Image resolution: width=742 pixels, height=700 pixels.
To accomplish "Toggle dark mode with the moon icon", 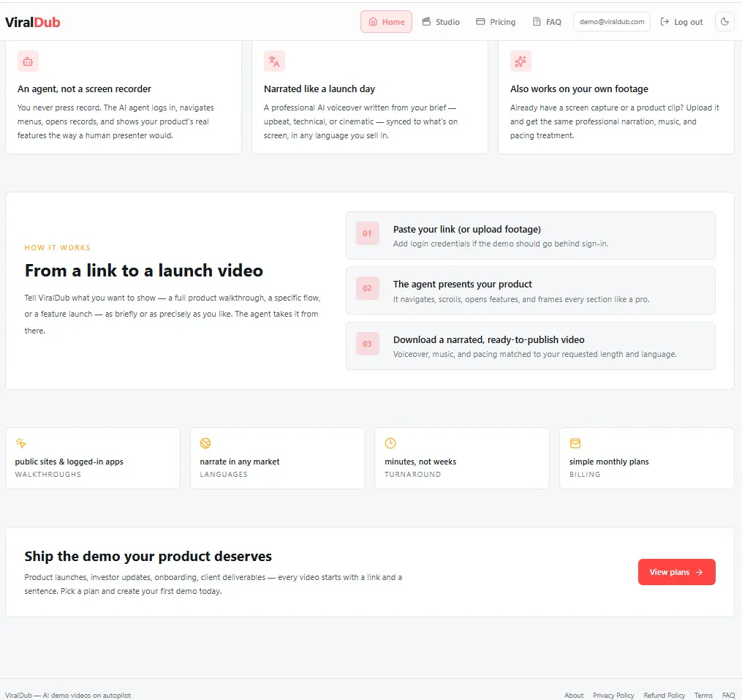I will 724,22.
